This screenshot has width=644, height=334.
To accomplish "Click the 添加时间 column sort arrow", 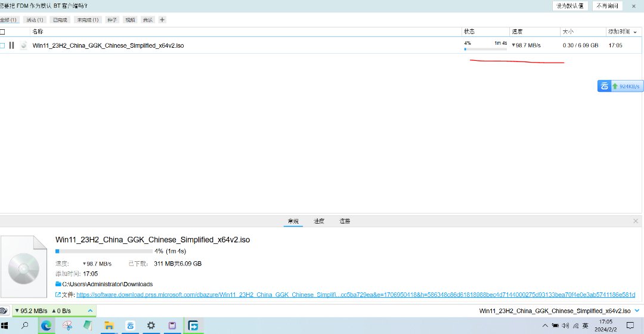I will 638,31.
